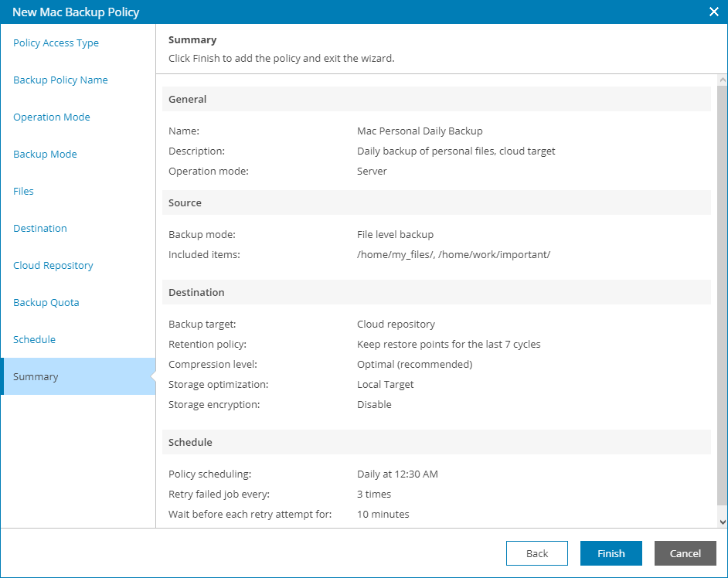Close the New Mac Backup Policy dialog
Image resolution: width=728 pixels, height=578 pixels.
pos(713,12)
